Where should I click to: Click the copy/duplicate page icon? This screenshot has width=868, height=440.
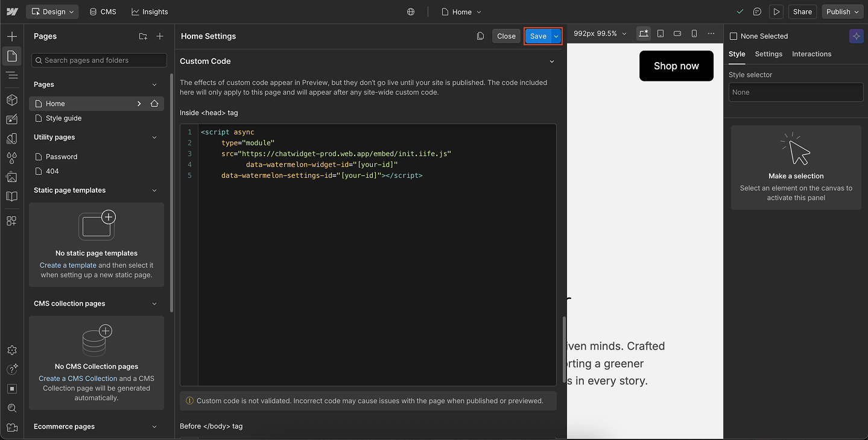(480, 36)
